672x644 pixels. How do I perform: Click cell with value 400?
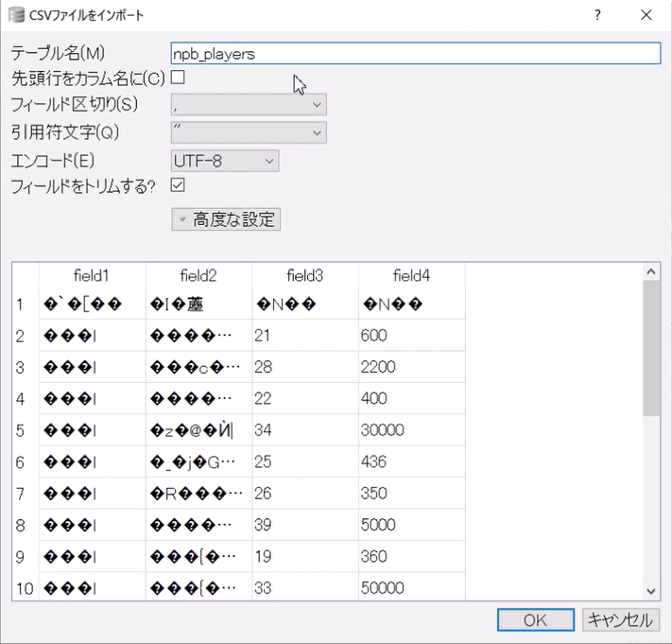click(412, 398)
